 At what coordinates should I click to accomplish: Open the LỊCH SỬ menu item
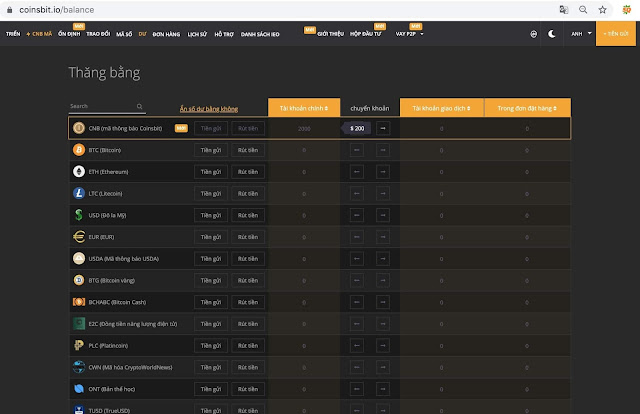[x=197, y=34]
